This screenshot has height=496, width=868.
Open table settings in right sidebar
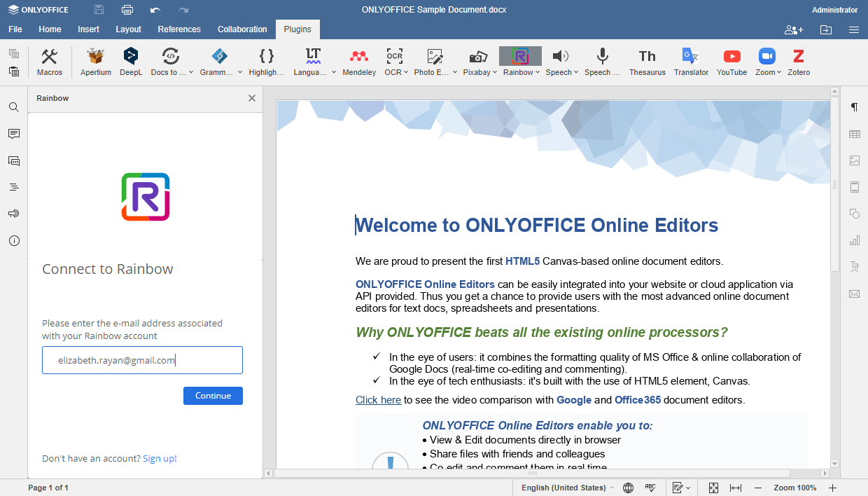(x=854, y=134)
